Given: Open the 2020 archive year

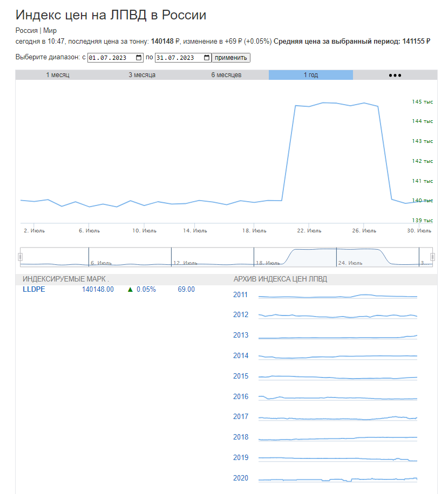Looking at the screenshot, I should 241,478.
